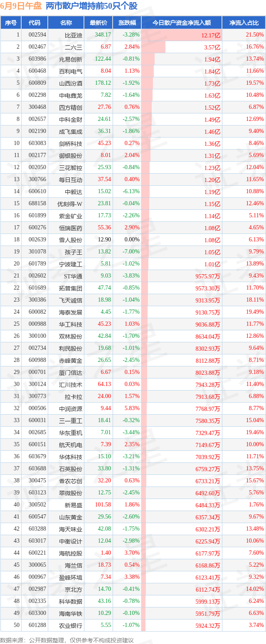The image size is (266, 644).
Task: Select stock name 剑桥科技
Action: (x=71, y=143)
